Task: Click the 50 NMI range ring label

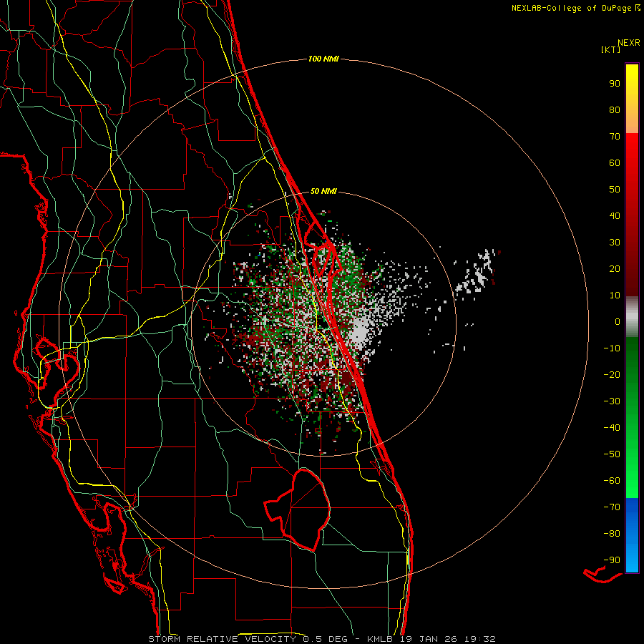Action: click(323, 191)
